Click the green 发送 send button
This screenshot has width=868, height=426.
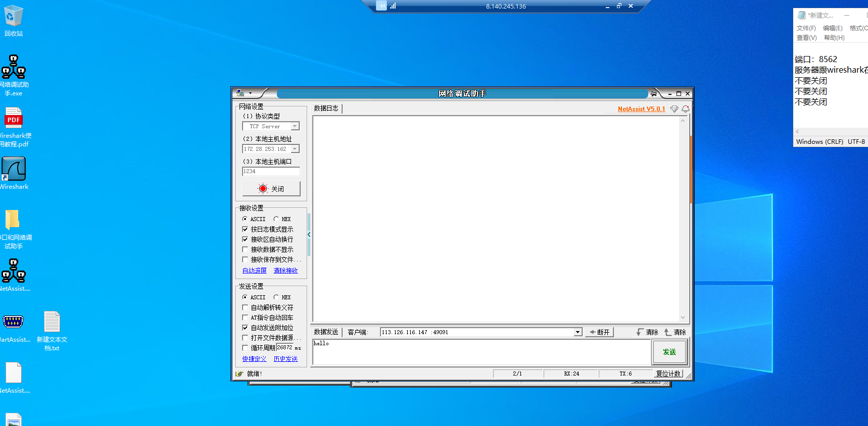pyautogui.click(x=669, y=352)
